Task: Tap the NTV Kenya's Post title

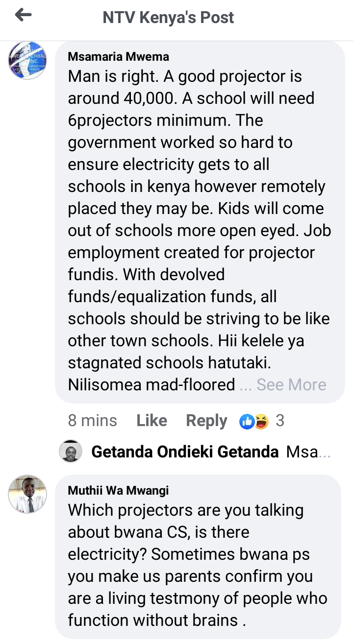Action: (168, 18)
